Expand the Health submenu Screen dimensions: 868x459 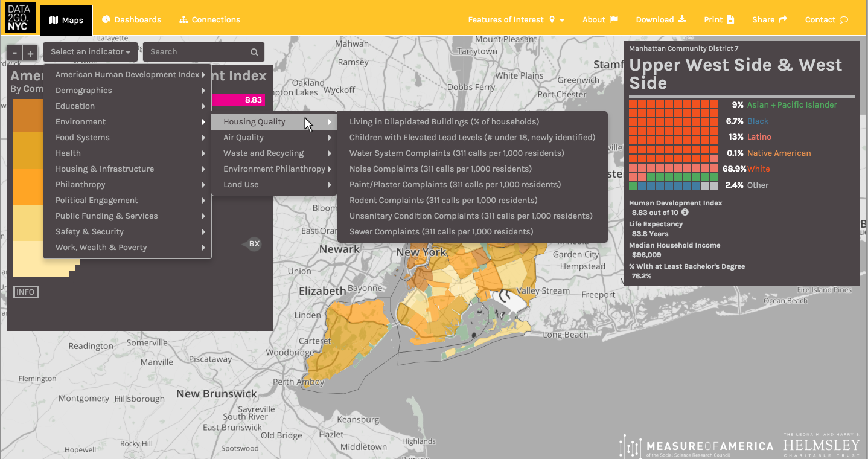127,153
